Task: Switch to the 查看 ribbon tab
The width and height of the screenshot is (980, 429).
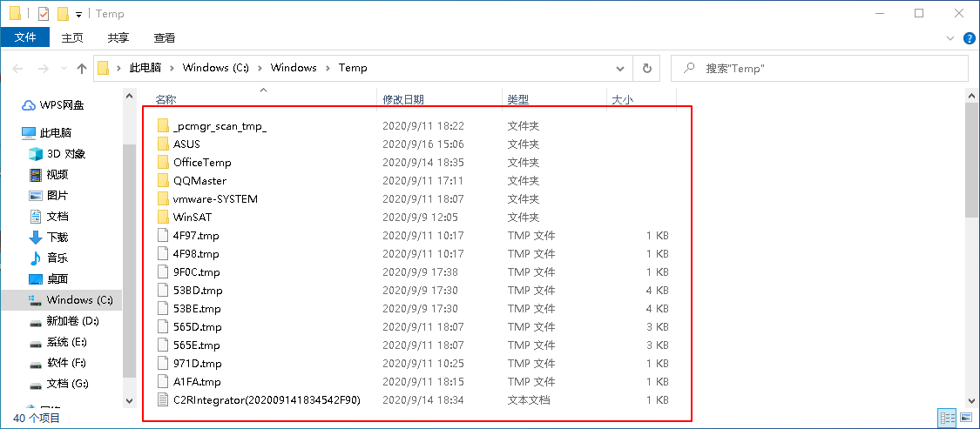Action: [x=164, y=38]
